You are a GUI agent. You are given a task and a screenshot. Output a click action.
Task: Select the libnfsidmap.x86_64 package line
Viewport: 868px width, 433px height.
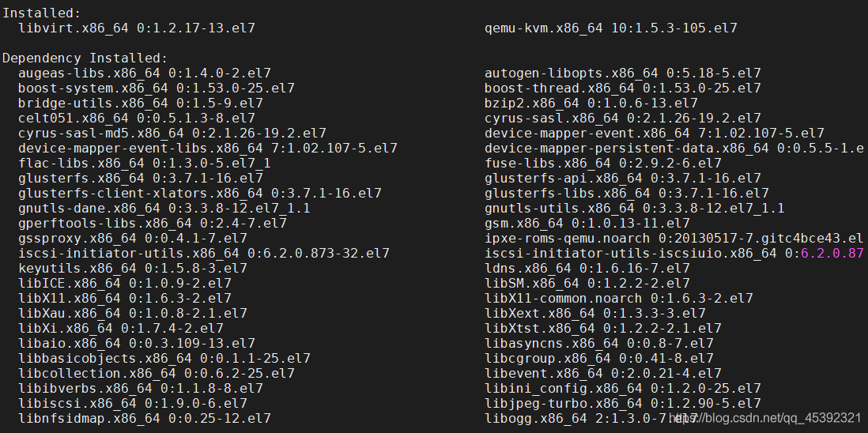(140, 418)
